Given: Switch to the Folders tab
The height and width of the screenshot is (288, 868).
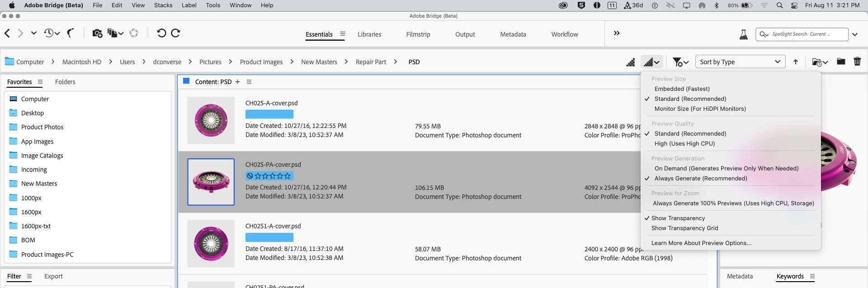Looking at the screenshot, I should click(65, 82).
